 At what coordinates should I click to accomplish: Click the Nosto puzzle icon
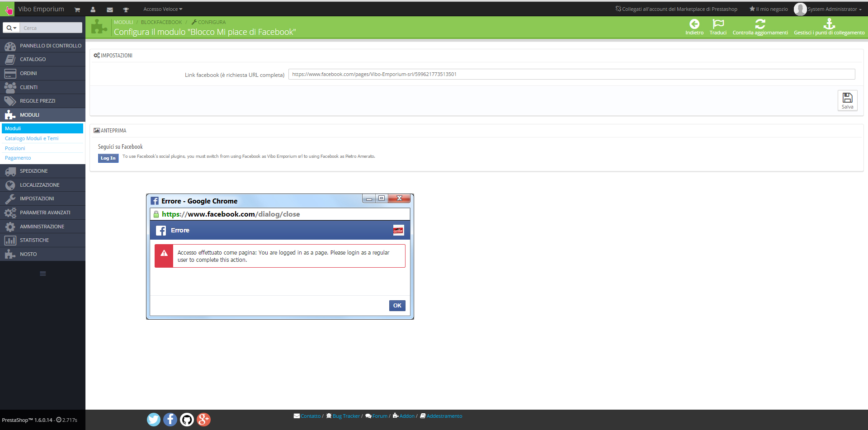(x=10, y=254)
